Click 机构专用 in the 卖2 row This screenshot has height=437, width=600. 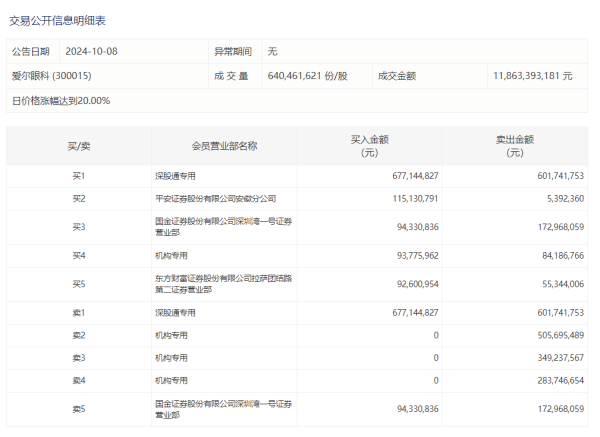[171, 335]
